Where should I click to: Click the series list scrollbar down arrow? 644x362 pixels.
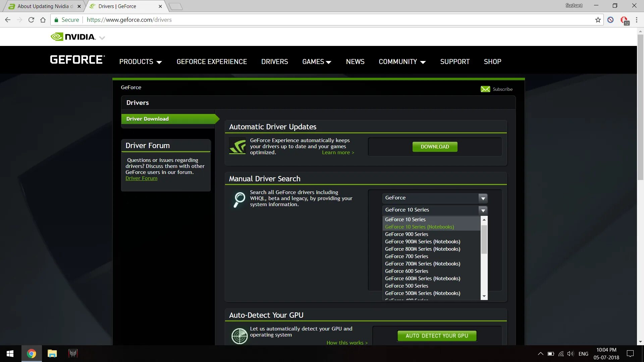point(484,296)
